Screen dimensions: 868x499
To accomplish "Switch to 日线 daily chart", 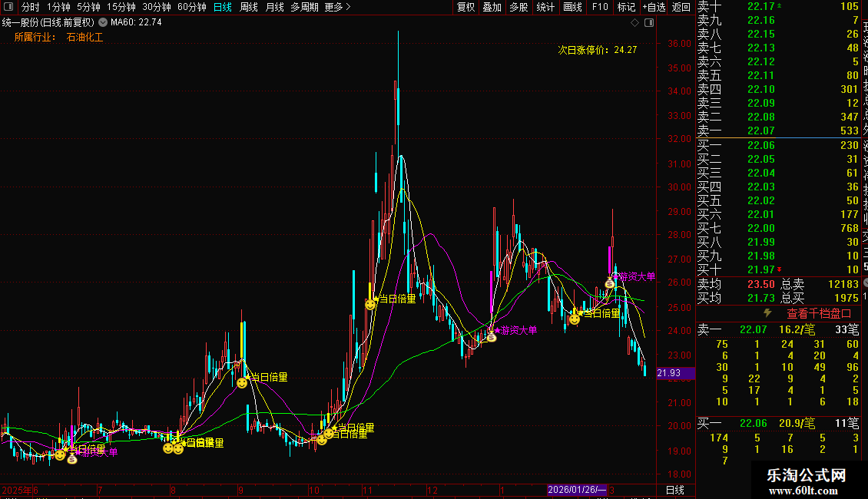I will (223, 7).
